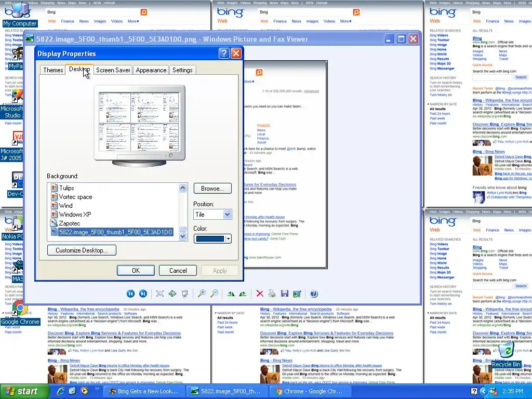
Task: Switch to the Screen Saver tab
Action: (x=113, y=70)
